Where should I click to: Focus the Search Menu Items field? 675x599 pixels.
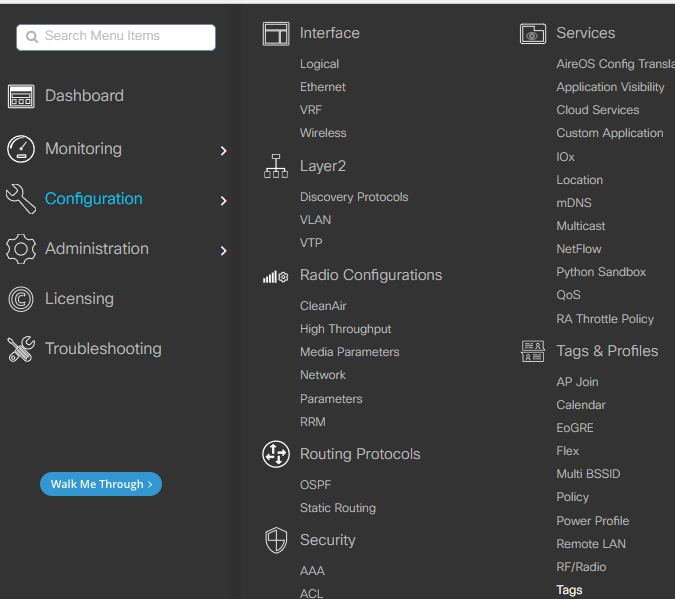click(116, 37)
